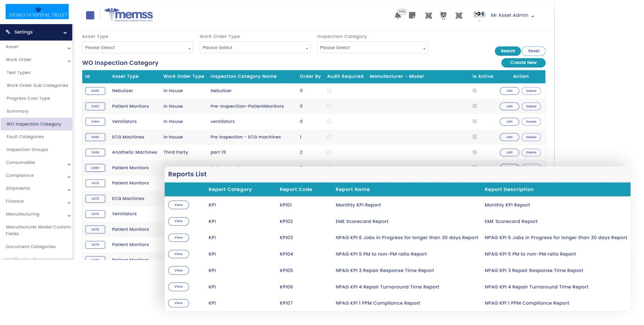The image size is (644, 325).
Task: Select Fault Categories in sidebar
Action: 25,137
